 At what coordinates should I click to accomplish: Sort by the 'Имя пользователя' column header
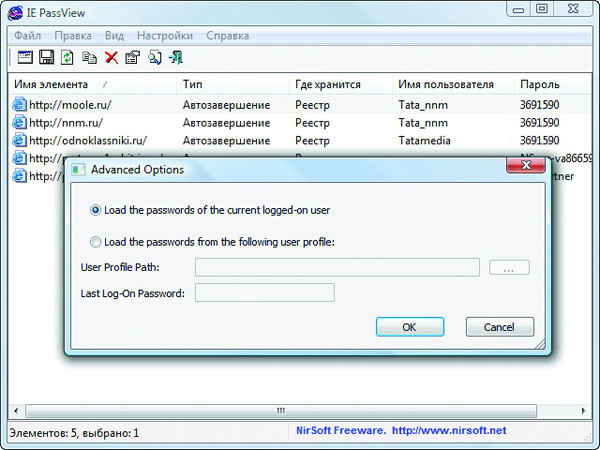click(x=453, y=84)
